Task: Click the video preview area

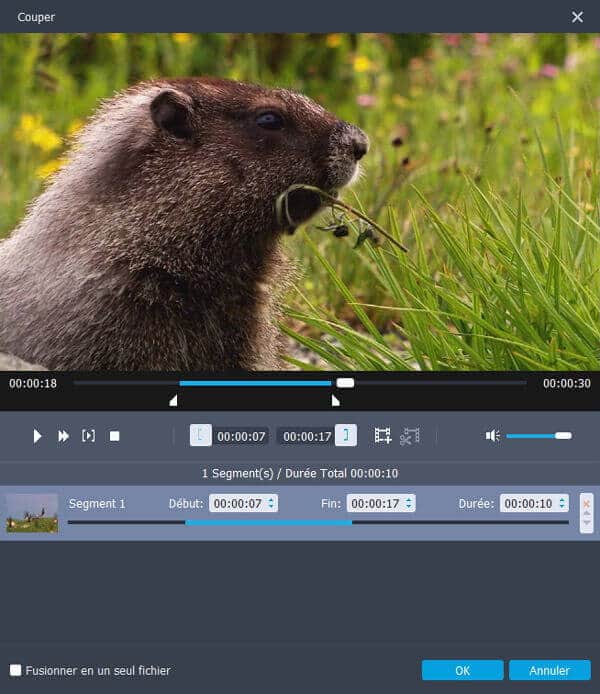Action: [x=300, y=202]
